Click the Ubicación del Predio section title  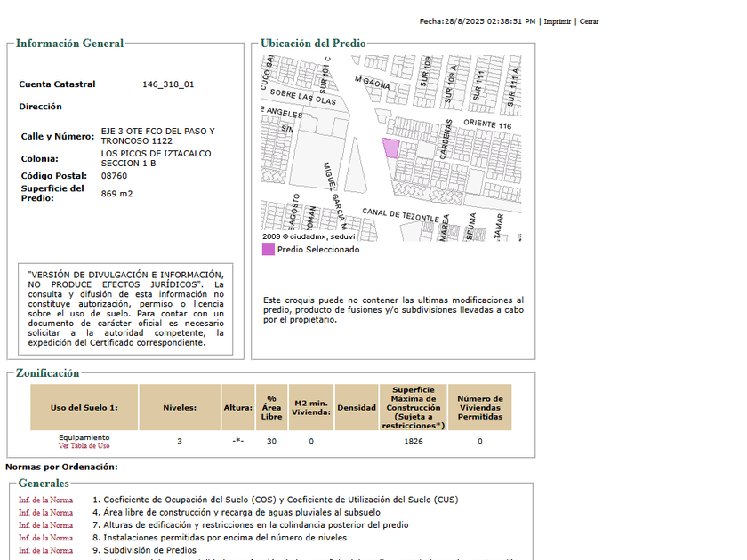(313, 44)
